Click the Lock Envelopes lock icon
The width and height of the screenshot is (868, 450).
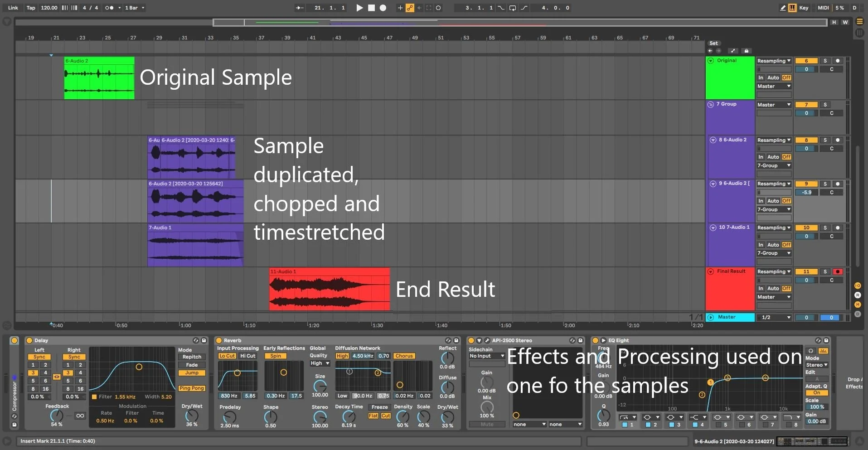coord(747,51)
